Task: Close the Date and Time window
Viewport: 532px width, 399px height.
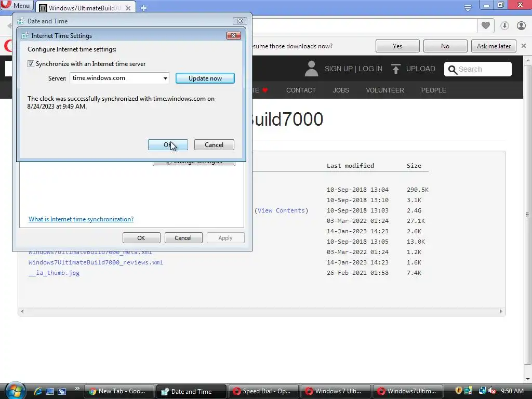Action: pyautogui.click(x=240, y=21)
